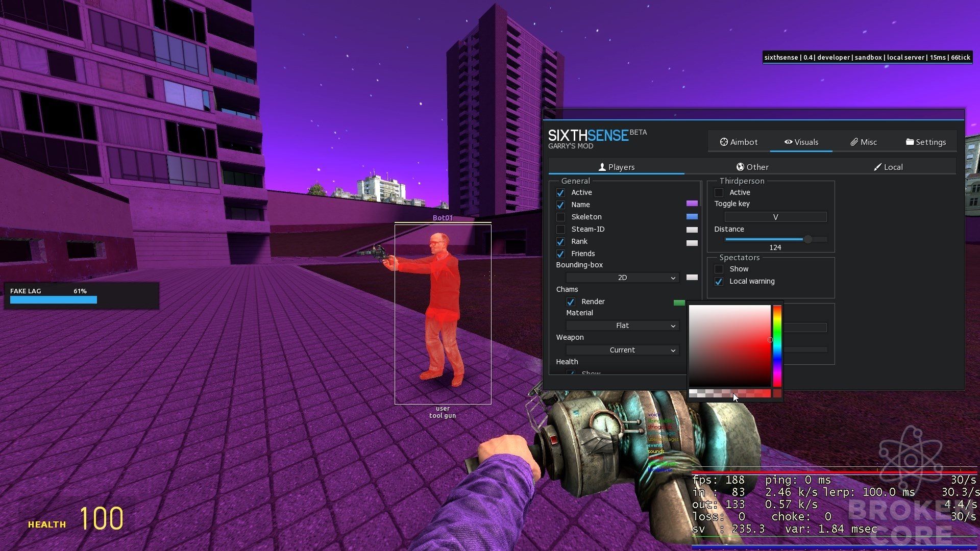Toggle the General Active checkbox

pos(560,193)
